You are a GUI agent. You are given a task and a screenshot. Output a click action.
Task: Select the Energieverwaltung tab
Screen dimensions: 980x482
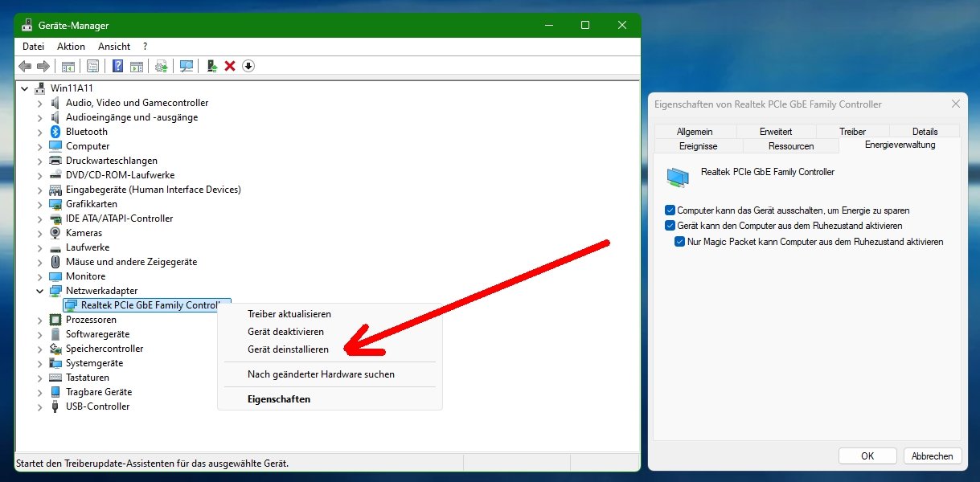coord(900,145)
